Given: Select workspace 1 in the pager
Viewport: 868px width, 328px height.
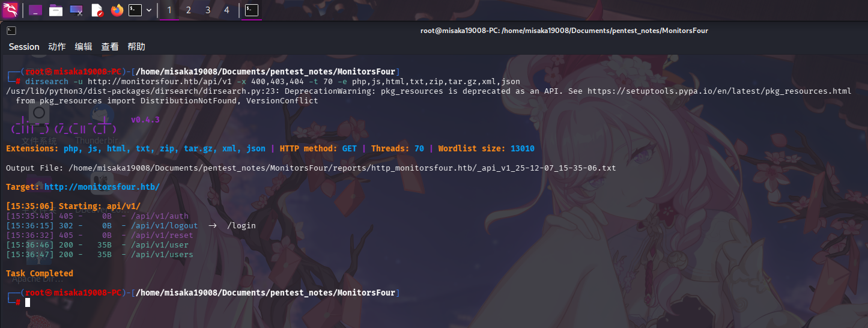Looking at the screenshot, I should (169, 10).
